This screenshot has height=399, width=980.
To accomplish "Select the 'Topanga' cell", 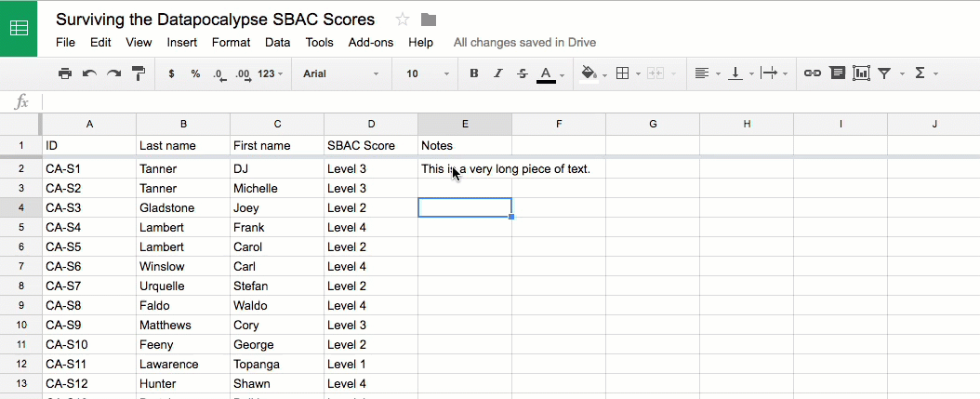I will pyautogui.click(x=277, y=364).
